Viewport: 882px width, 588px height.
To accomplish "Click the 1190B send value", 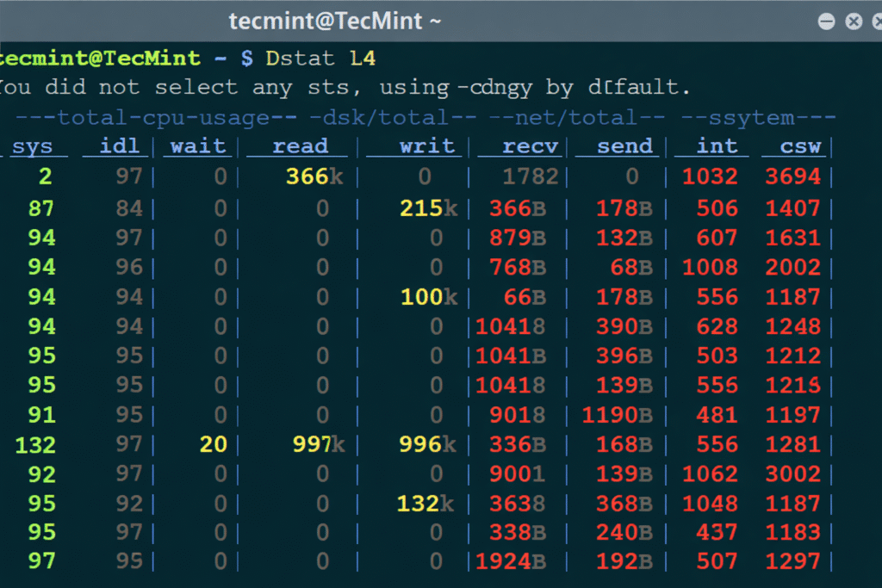I will pyautogui.click(x=617, y=415).
